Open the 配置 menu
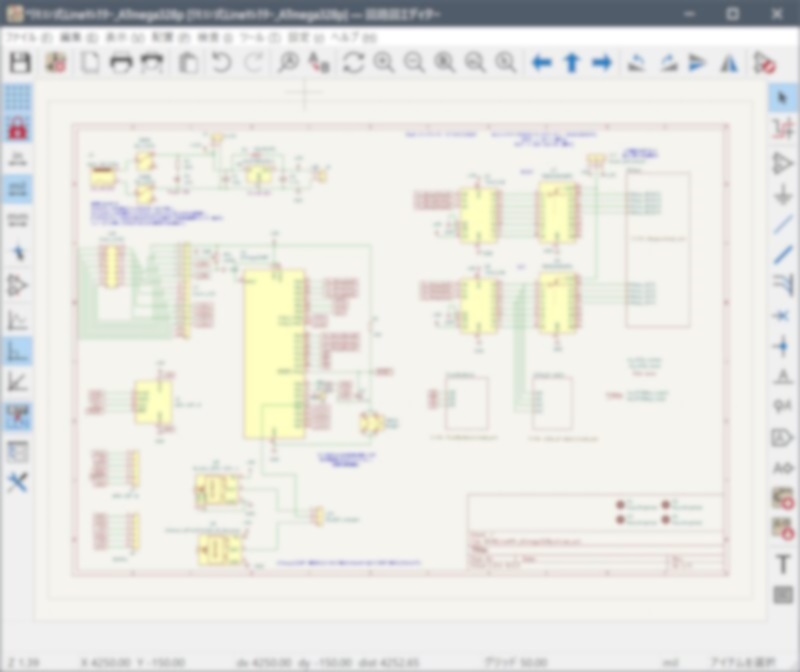Image resolution: width=800 pixels, height=672 pixels. point(168,37)
